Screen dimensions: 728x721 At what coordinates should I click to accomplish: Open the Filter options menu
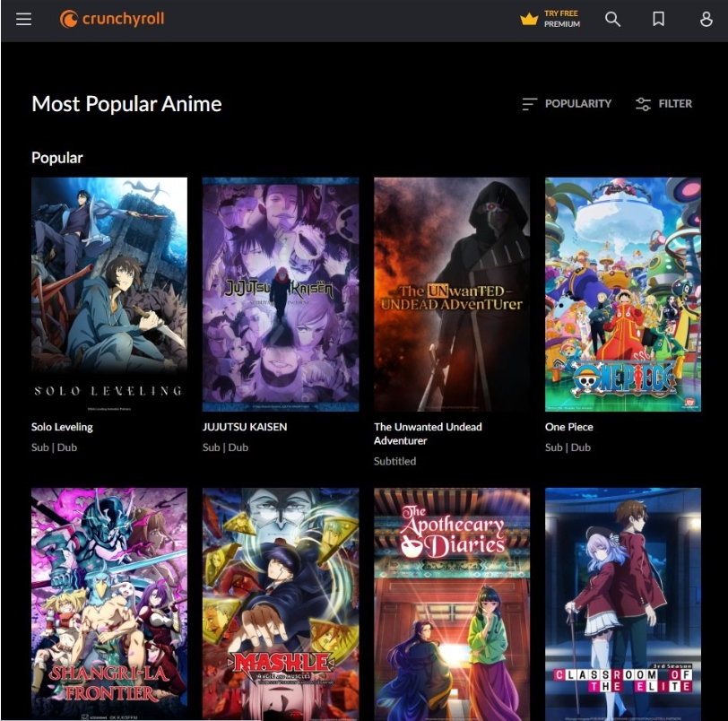674,104
